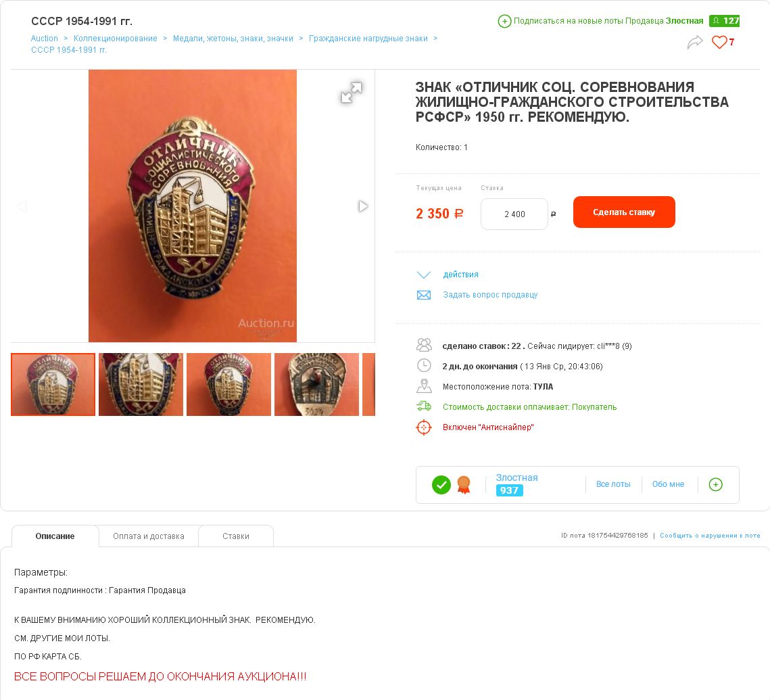Open the Коллекционирование breadcrumb link
770x700 pixels.
[x=116, y=39]
